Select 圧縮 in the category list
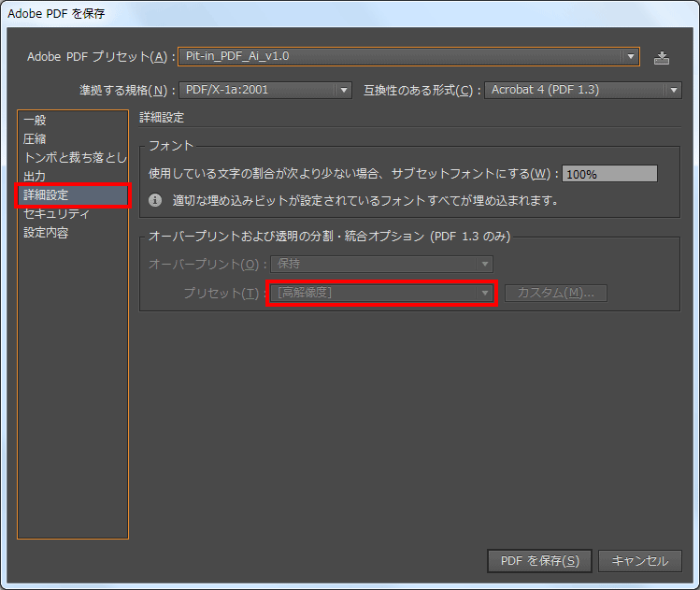 coord(35,139)
